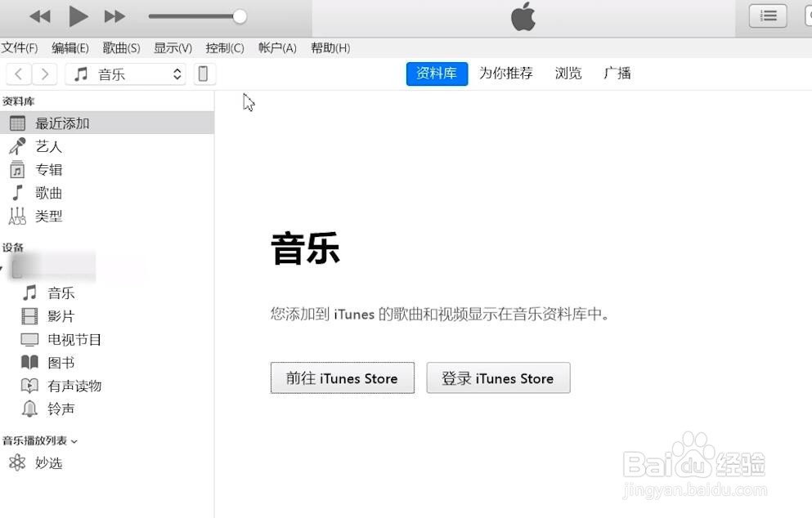Screen dimensions: 812x518
Task: Click the 图书 open book icon
Action: pyautogui.click(x=29, y=362)
